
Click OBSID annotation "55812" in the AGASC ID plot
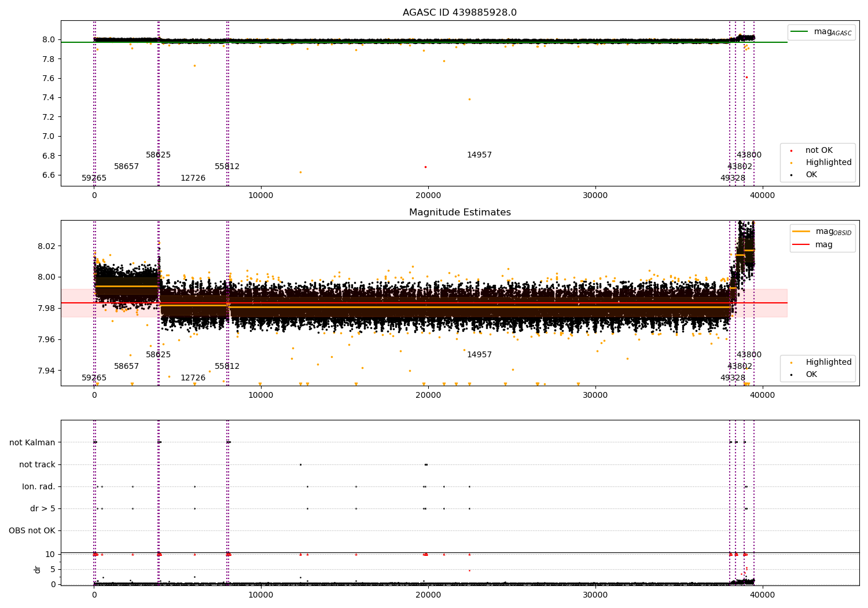pyautogui.click(x=227, y=167)
